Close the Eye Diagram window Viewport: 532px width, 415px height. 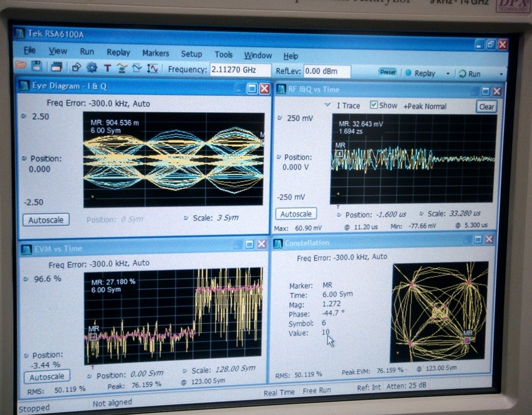pos(264,89)
